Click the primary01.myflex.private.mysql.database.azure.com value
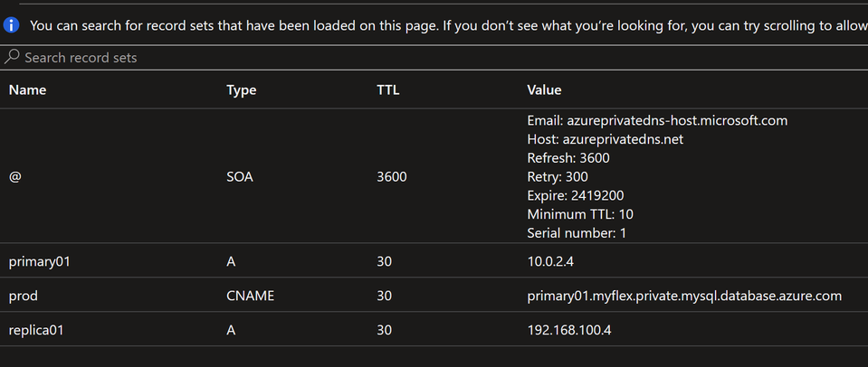Image resolution: width=868 pixels, height=367 pixels. [684, 296]
